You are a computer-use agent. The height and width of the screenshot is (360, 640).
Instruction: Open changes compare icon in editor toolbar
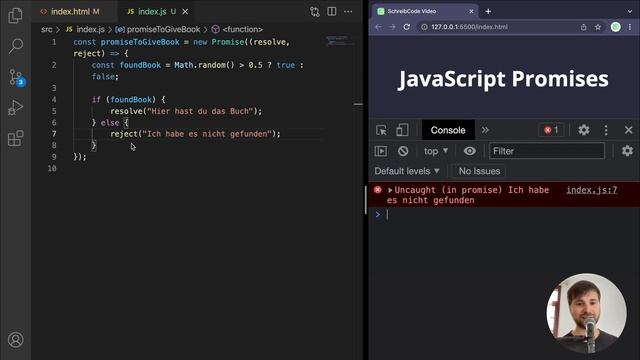point(314,11)
